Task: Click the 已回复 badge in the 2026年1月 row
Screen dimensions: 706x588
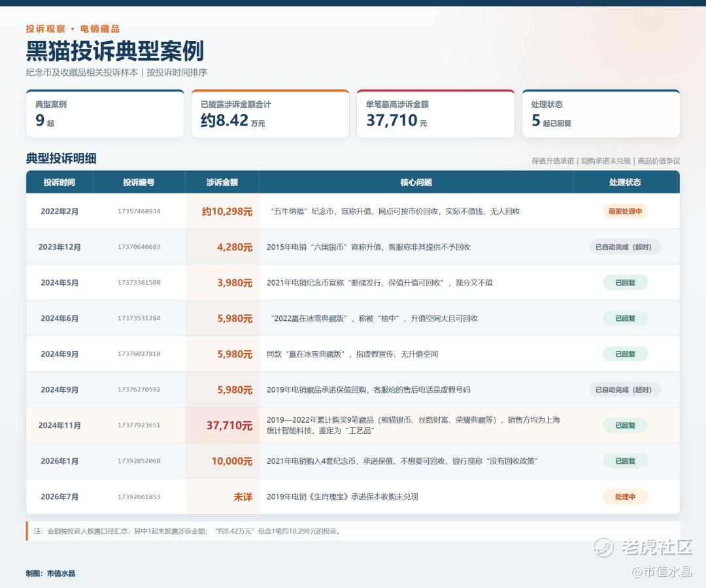Action: tap(625, 461)
